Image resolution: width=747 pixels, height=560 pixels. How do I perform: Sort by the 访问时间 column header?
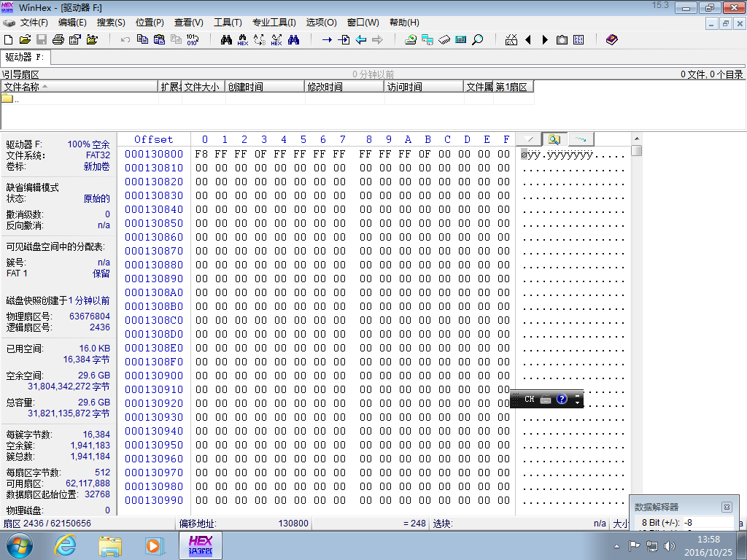click(424, 87)
